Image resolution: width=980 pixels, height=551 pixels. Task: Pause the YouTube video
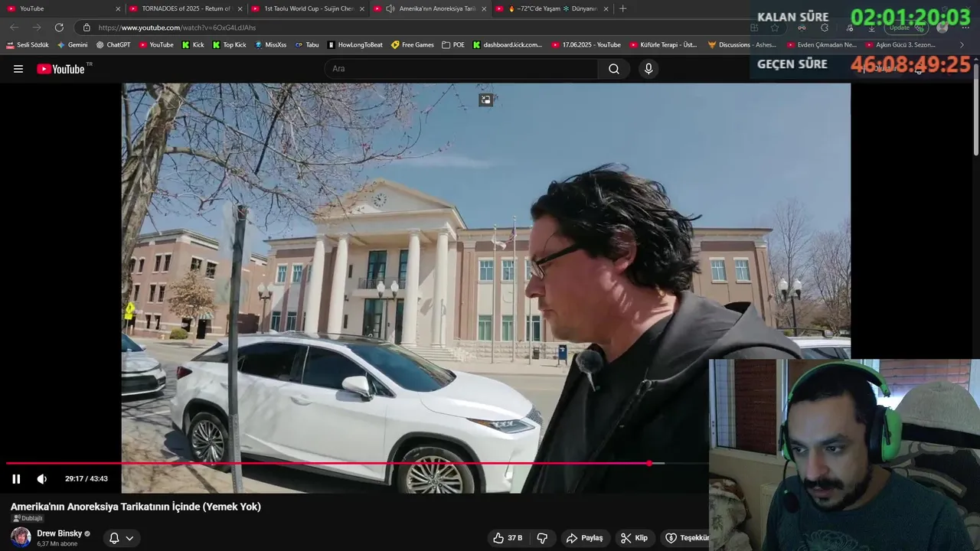point(16,479)
